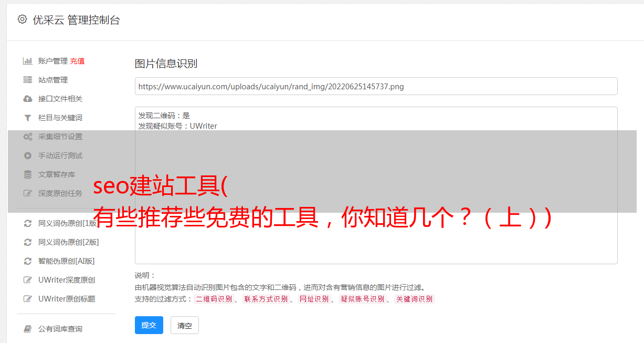The image size is (644, 343).
Task: Click the edit icon for UWriter原创标题
Action: pos(28,299)
